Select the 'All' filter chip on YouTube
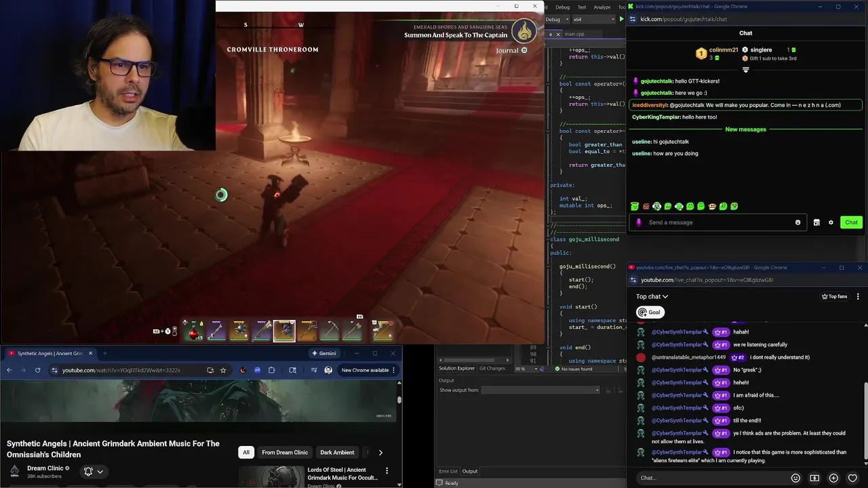Image resolution: width=868 pixels, height=488 pixels. 246,452
